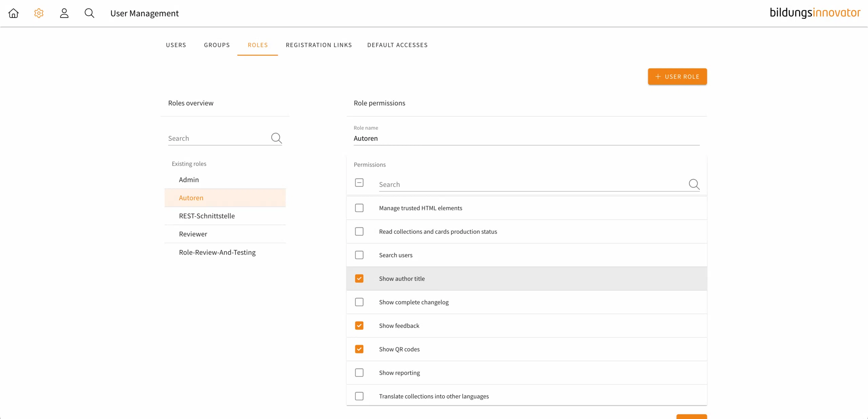
Task: Disable the Show QR codes permission
Action: [359, 349]
